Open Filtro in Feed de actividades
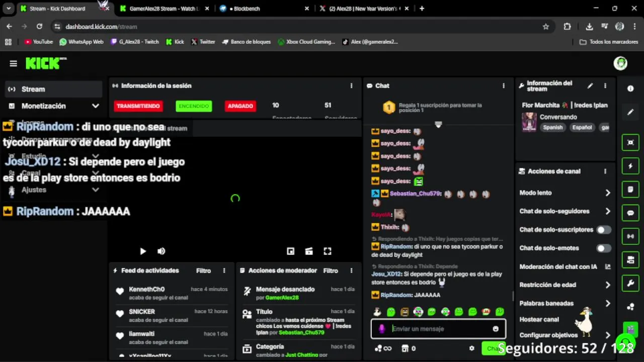Viewport: 644px width, 362px height. click(203, 270)
